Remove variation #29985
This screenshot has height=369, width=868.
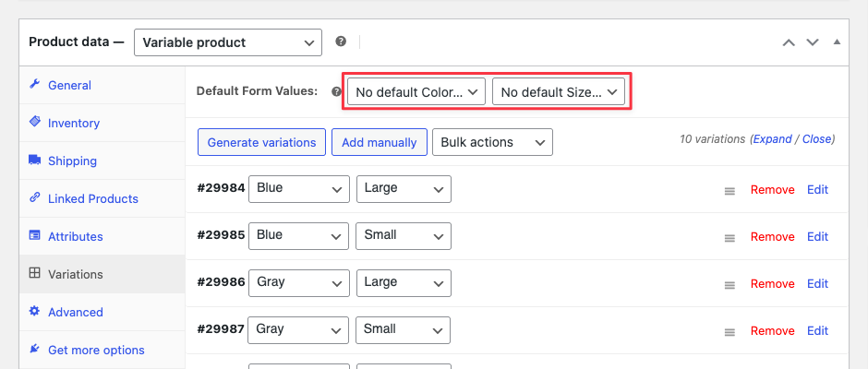(x=772, y=237)
